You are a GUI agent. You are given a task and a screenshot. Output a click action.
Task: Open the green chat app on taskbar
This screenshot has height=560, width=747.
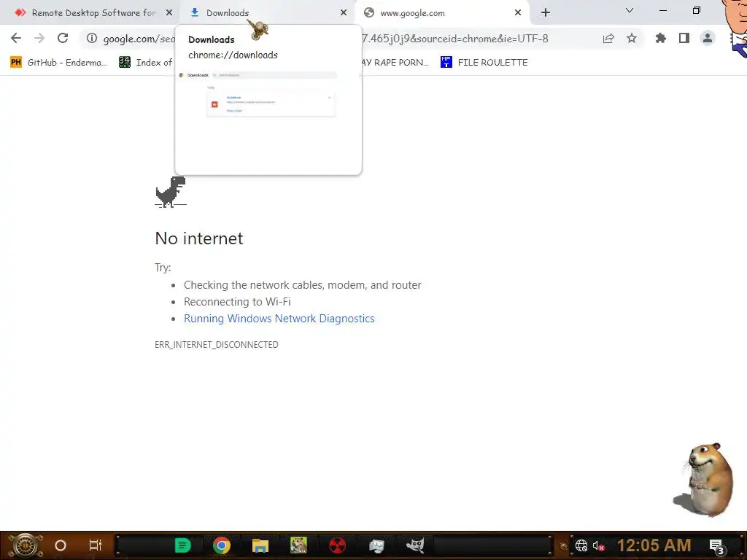(x=182, y=545)
